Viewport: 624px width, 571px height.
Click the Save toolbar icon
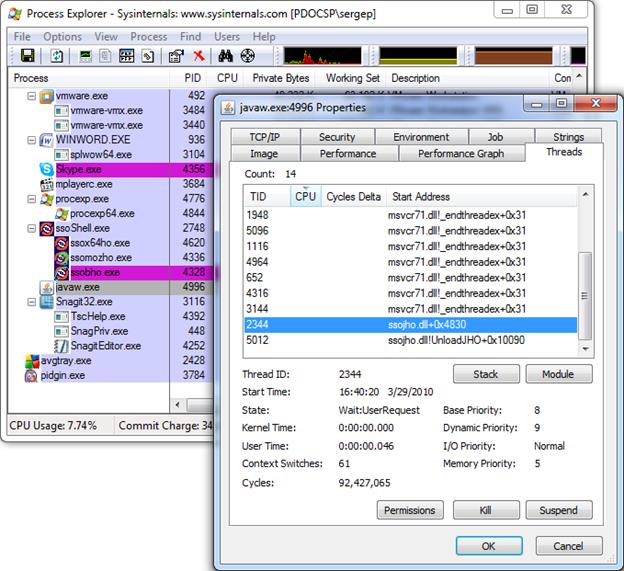pyautogui.click(x=27, y=56)
